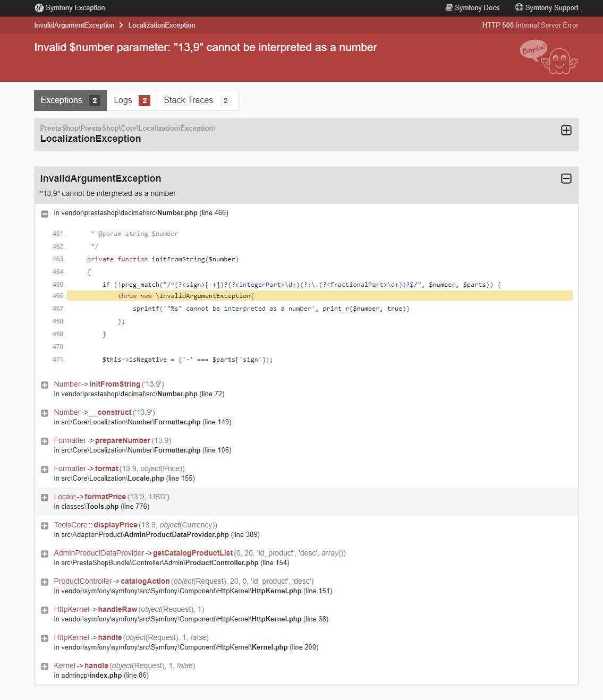Expand the LocalizationException panel
The image size is (603, 700).
[x=566, y=131]
